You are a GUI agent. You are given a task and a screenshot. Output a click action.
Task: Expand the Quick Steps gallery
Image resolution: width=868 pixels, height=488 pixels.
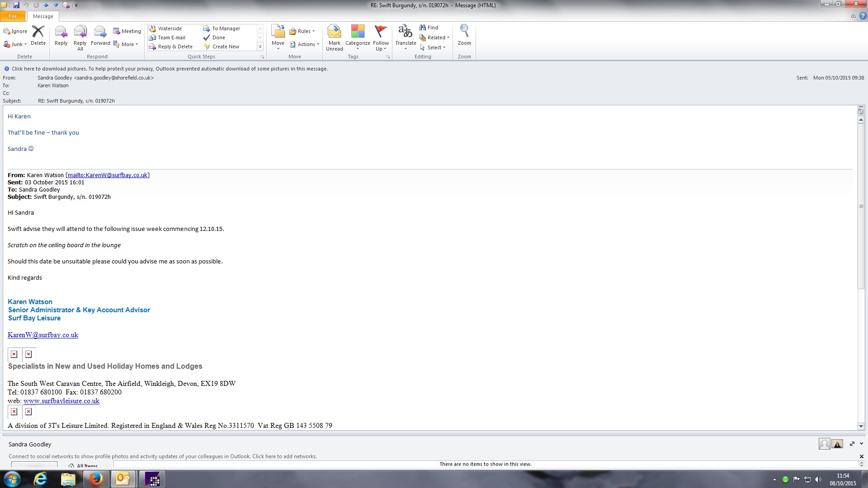(x=260, y=47)
